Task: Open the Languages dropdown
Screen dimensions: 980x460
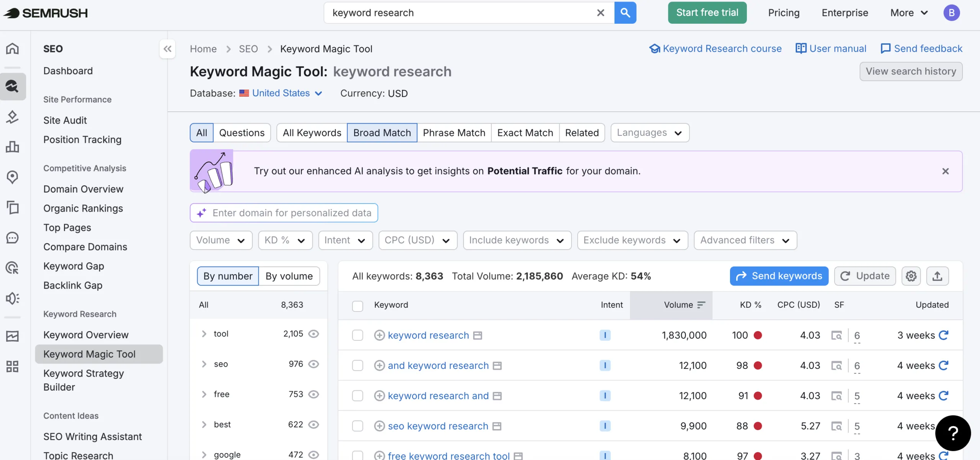Action: coord(650,133)
